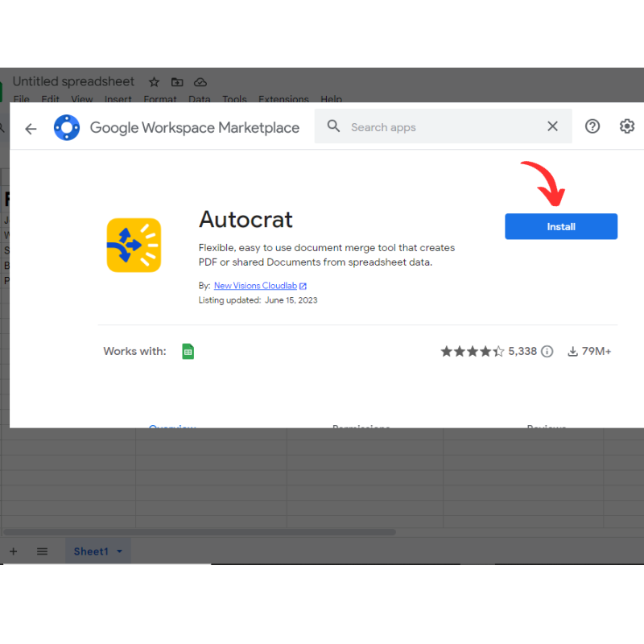Click the Autocrat app title
Image resolution: width=644 pixels, height=644 pixels.
pyautogui.click(x=246, y=219)
